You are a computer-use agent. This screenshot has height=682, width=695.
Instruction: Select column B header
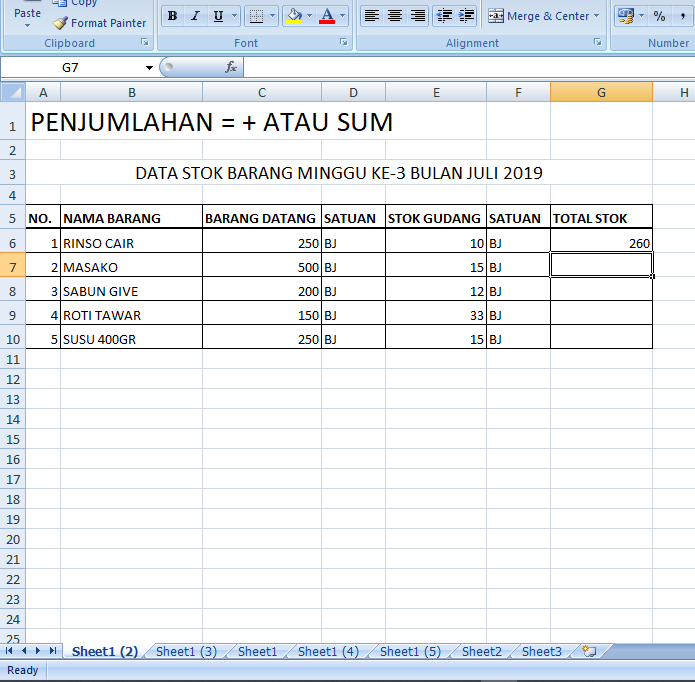tap(132, 93)
